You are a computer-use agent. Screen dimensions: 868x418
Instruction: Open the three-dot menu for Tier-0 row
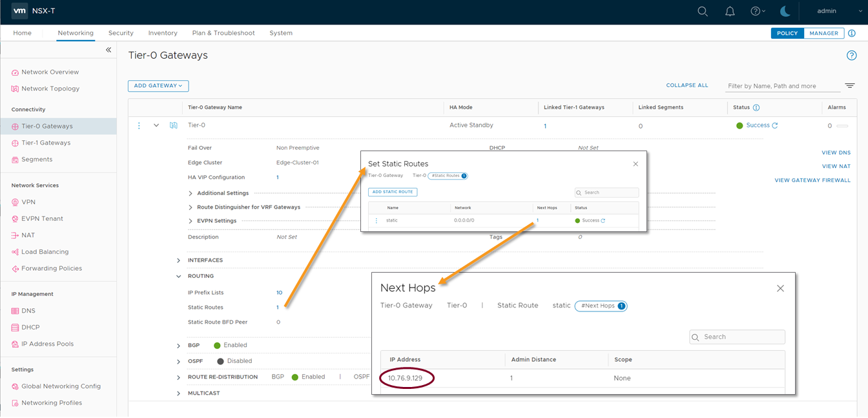139,125
